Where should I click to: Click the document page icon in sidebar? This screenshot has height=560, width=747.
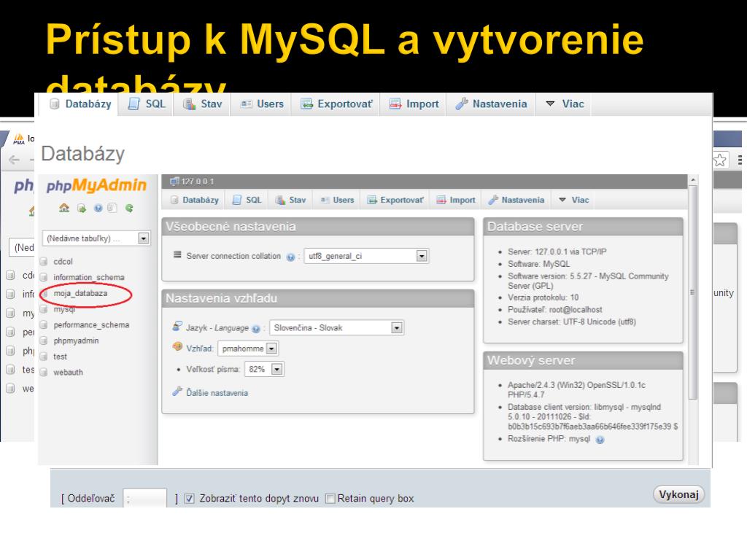[x=112, y=208]
